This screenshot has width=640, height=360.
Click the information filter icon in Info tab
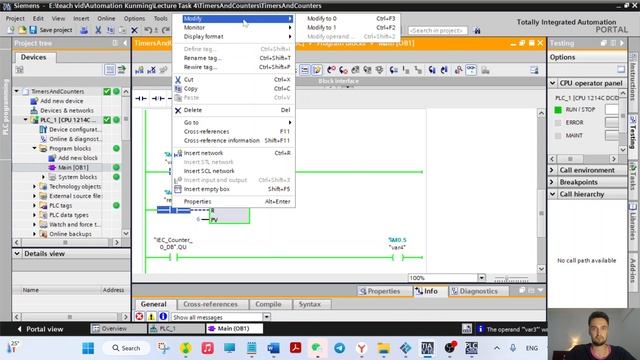pos(163,316)
